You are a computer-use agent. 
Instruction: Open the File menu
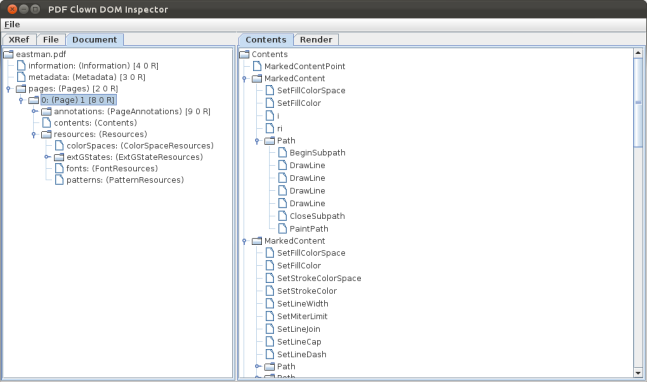point(12,25)
